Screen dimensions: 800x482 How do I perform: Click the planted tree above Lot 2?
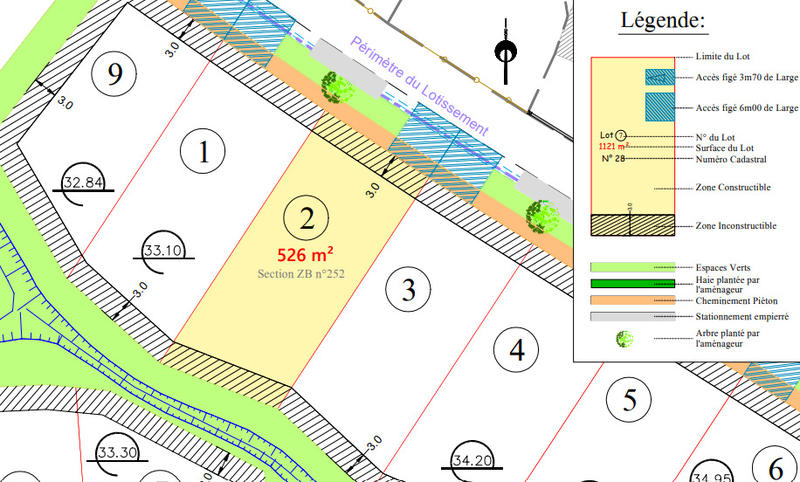click(x=337, y=87)
